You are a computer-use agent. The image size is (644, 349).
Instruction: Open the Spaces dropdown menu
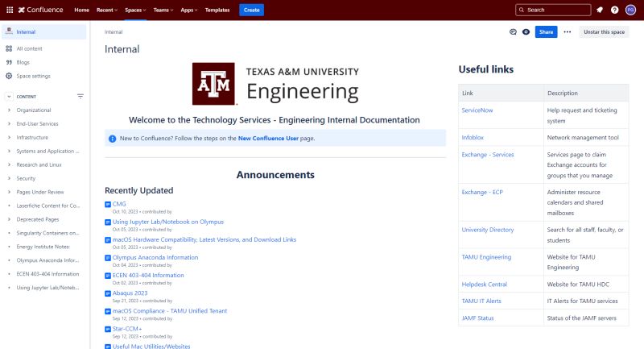point(135,10)
